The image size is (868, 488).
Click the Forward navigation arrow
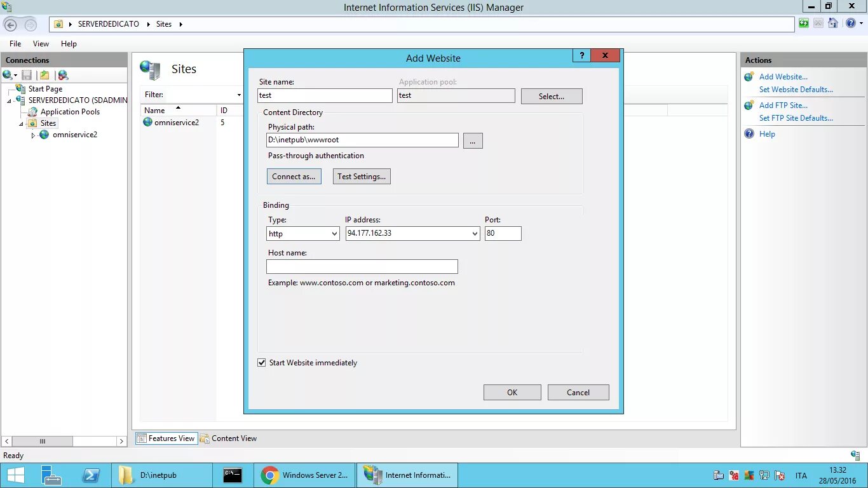point(30,25)
